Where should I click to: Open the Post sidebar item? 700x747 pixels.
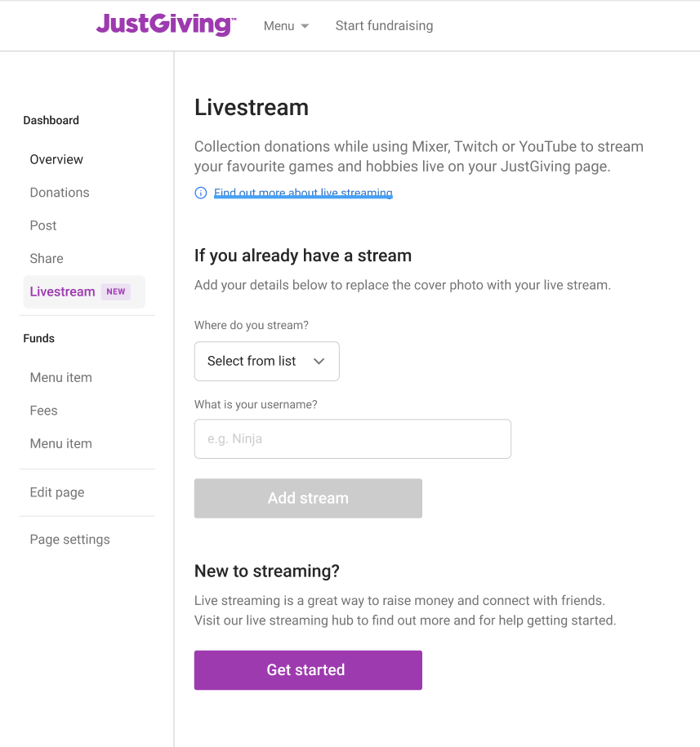(43, 225)
